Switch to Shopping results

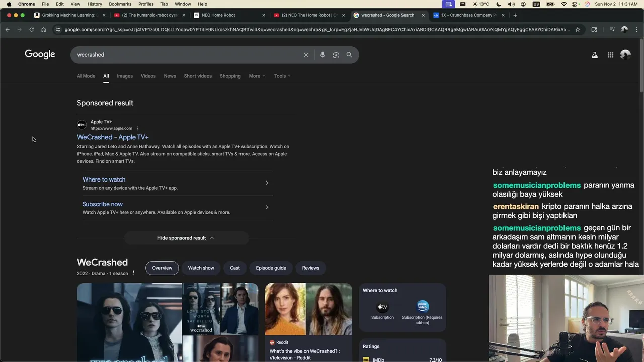230,76
